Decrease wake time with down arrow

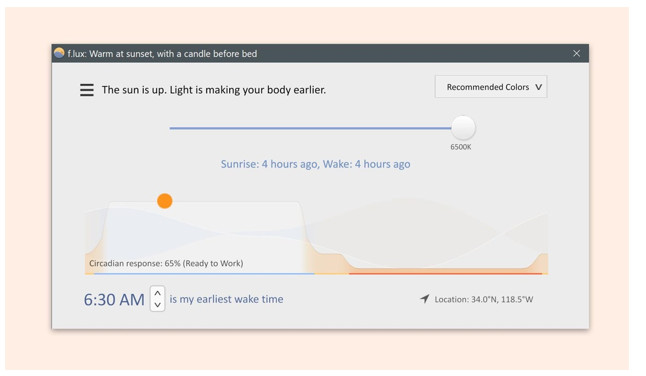pos(157,305)
